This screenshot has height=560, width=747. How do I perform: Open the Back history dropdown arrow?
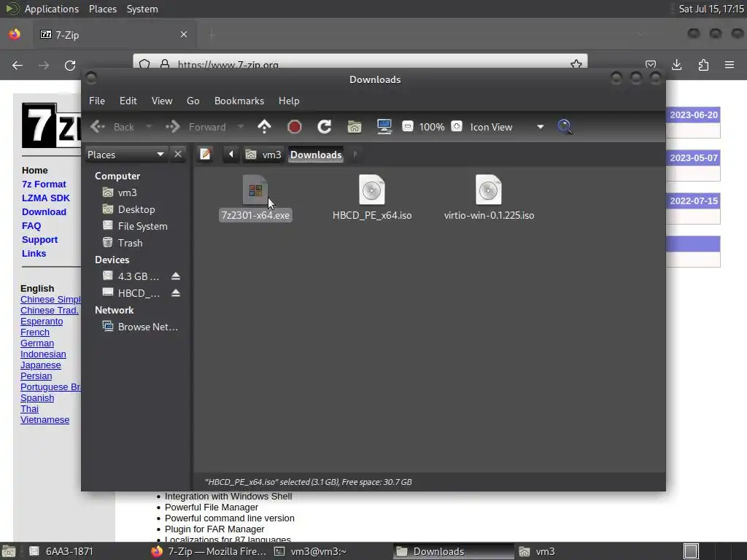pyautogui.click(x=149, y=127)
